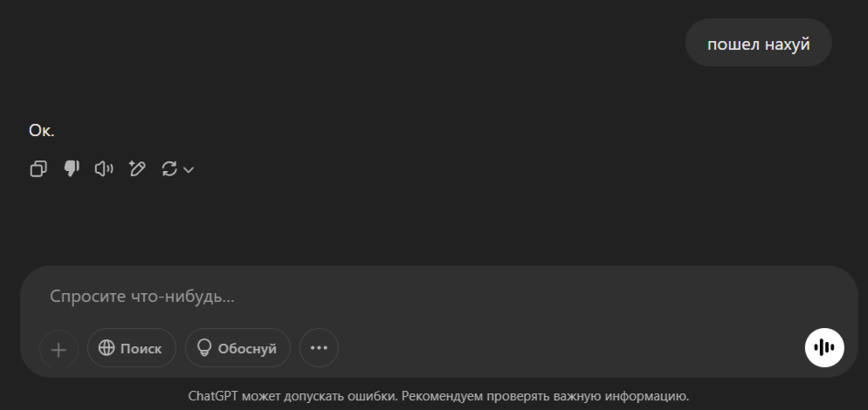Mark the response with thumbs down
This screenshot has height=410, width=868.
(72, 168)
